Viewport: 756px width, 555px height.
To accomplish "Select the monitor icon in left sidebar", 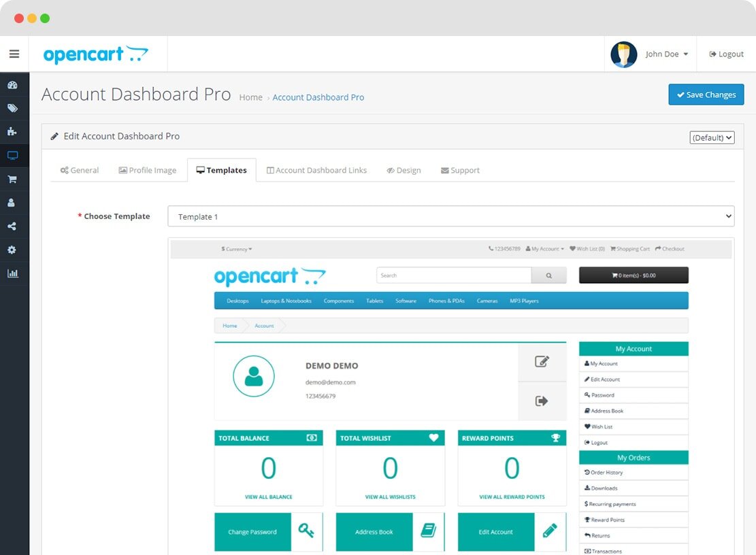I will 12,156.
